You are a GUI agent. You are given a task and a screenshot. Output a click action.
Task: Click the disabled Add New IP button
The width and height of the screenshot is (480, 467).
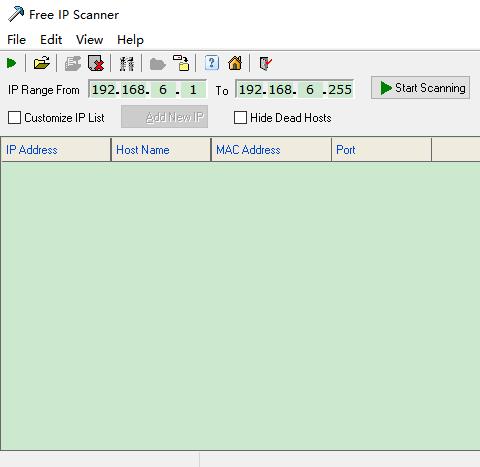tap(164, 117)
